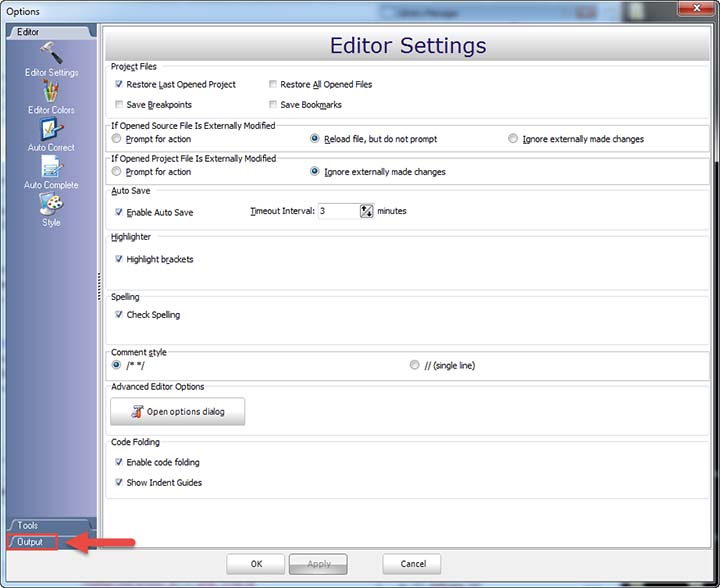Select Prompt for action for project file

point(117,172)
